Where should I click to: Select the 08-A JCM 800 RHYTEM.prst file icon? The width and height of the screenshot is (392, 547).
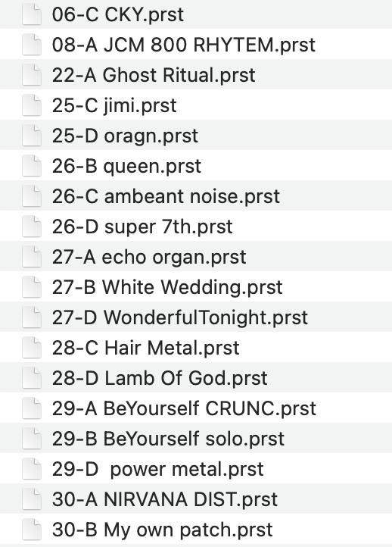coord(32,45)
